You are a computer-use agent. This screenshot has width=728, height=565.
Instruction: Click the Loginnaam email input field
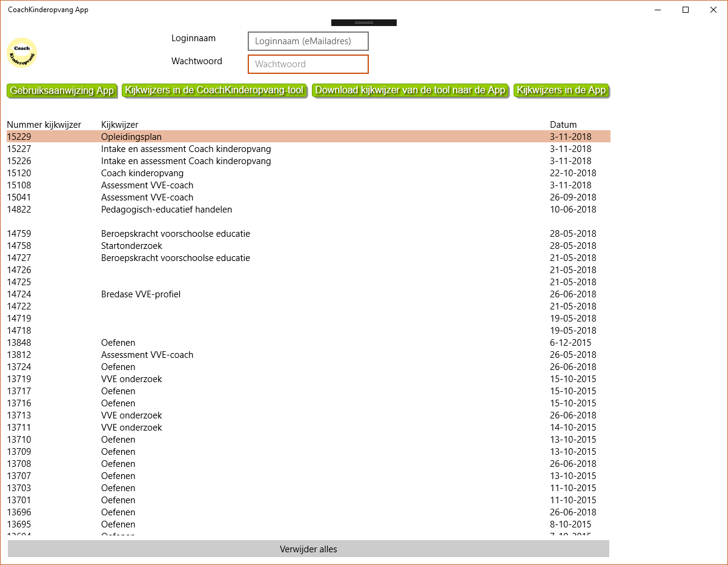point(308,41)
